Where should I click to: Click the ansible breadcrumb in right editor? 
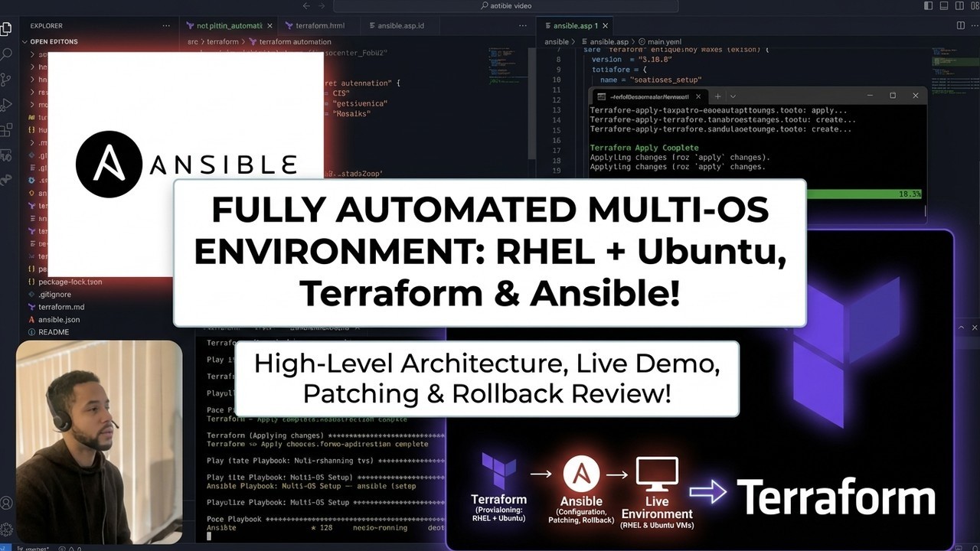click(557, 41)
